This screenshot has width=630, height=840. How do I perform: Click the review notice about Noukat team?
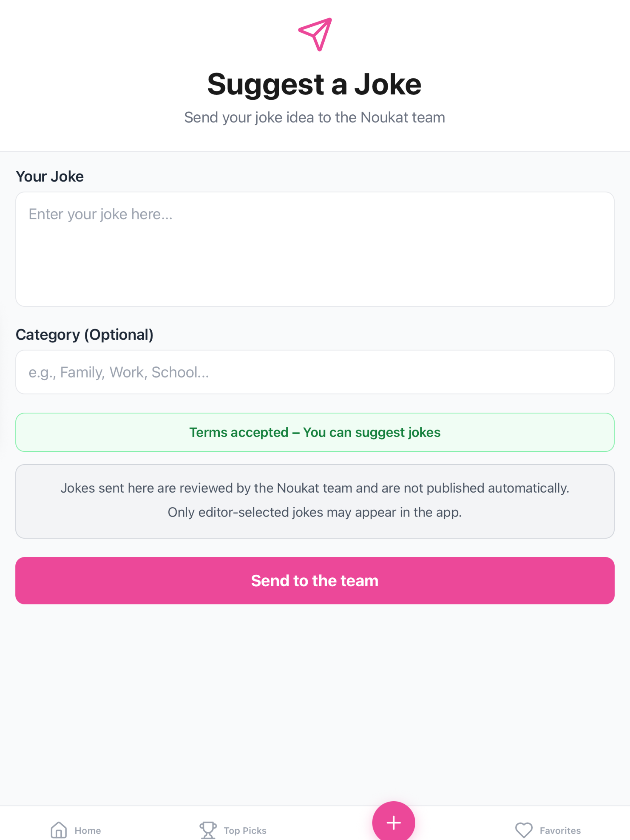coord(315,501)
